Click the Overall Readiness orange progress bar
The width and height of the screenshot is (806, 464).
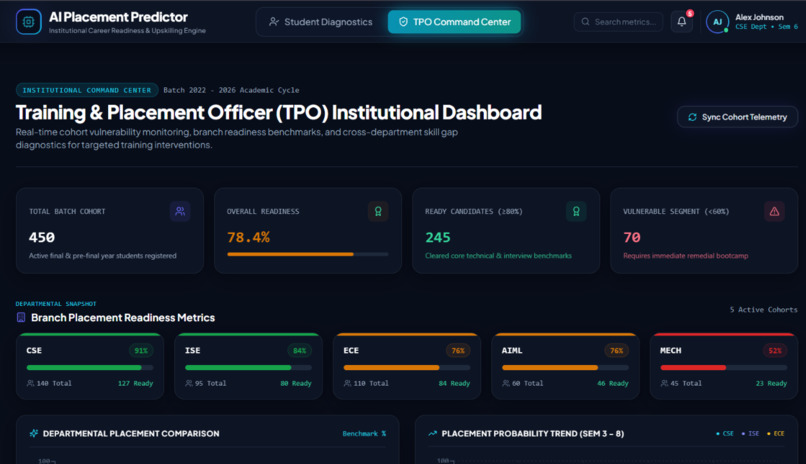click(x=307, y=254)
